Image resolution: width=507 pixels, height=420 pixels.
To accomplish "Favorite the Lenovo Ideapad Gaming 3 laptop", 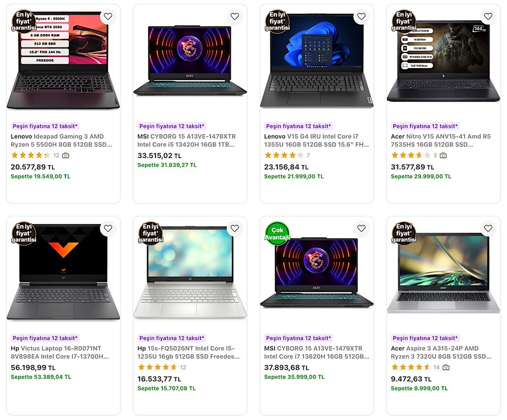I will pos(108,16).
